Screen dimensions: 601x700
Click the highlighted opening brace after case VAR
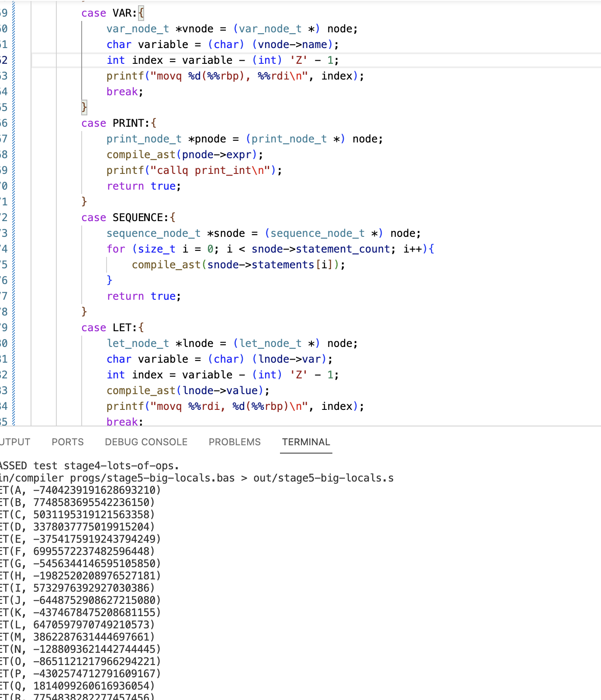click(x=141, y=13)
